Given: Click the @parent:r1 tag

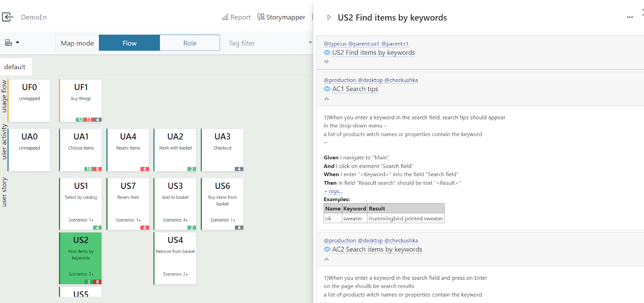Looking at the screenshot, I should point(395,44).
